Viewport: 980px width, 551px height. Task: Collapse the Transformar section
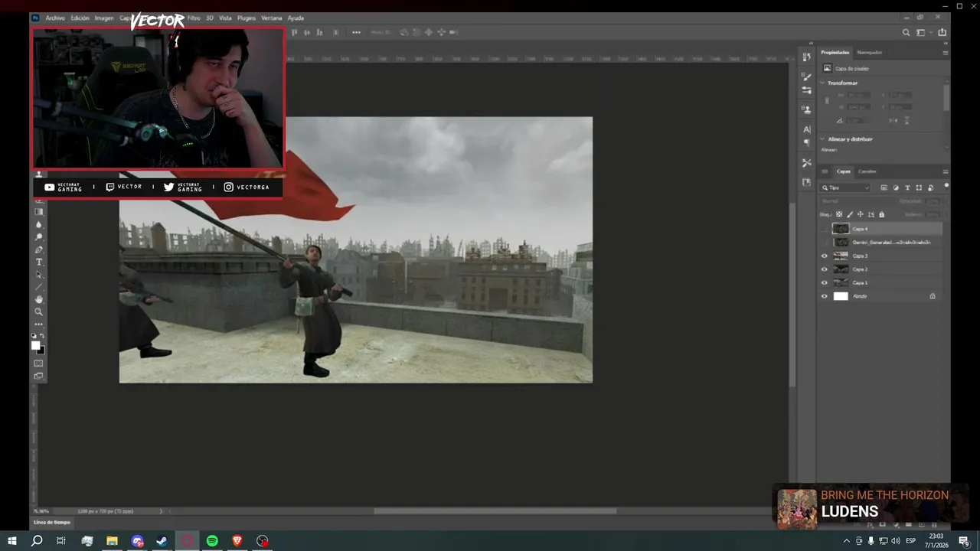(823, 83)
